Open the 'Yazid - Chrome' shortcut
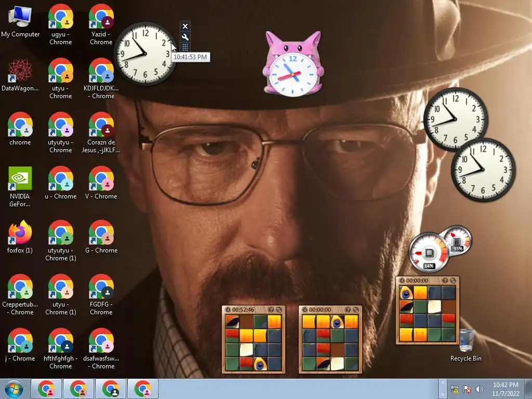The height and width of the screenshot is (399, 532). click(101, 25)
